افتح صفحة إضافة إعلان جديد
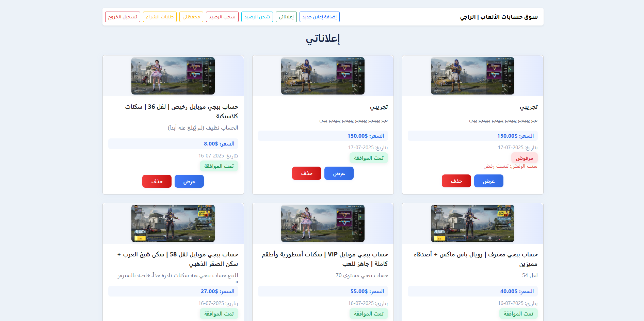The width and height of the screenshot is (644, 321). tap(319, 17)
